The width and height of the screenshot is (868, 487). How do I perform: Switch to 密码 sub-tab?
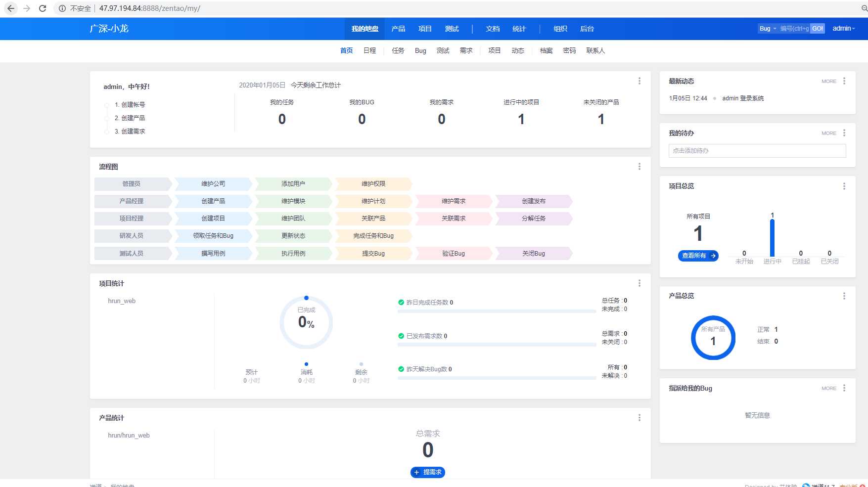tap(570, 50)
